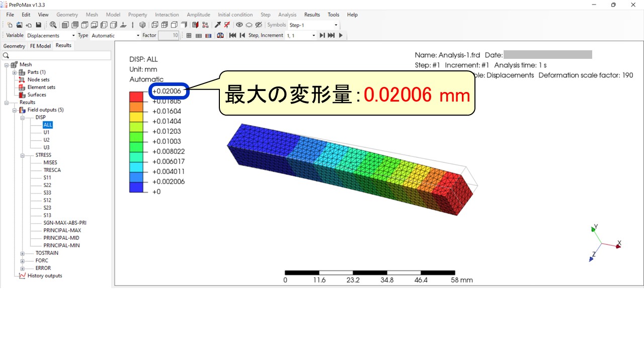Open the Tools menu
Image resolution: width=644 pixels, height=362 pixels.
[x=334, y=15]
